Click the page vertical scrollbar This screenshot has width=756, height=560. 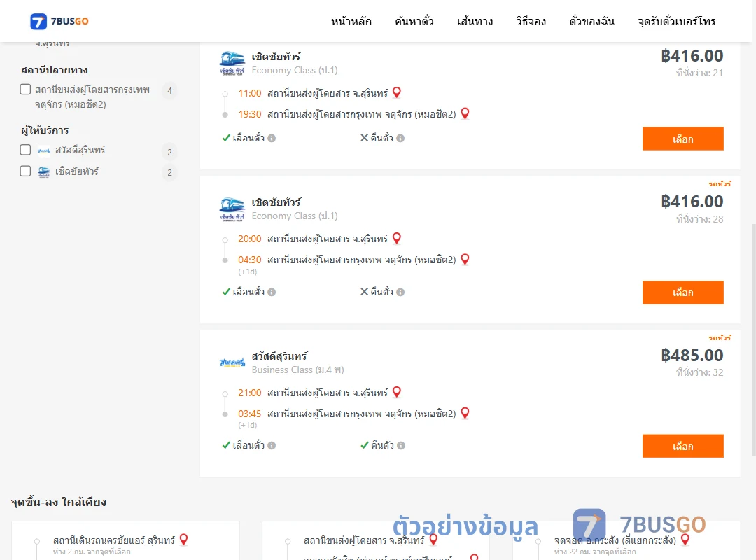(753, 340)
